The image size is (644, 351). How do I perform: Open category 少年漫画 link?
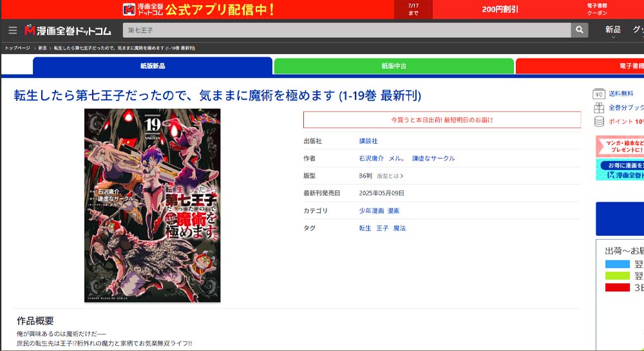[372, 211]
